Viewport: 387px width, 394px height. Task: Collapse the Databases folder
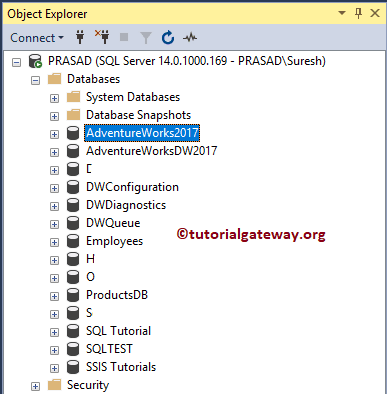[35, 80]
